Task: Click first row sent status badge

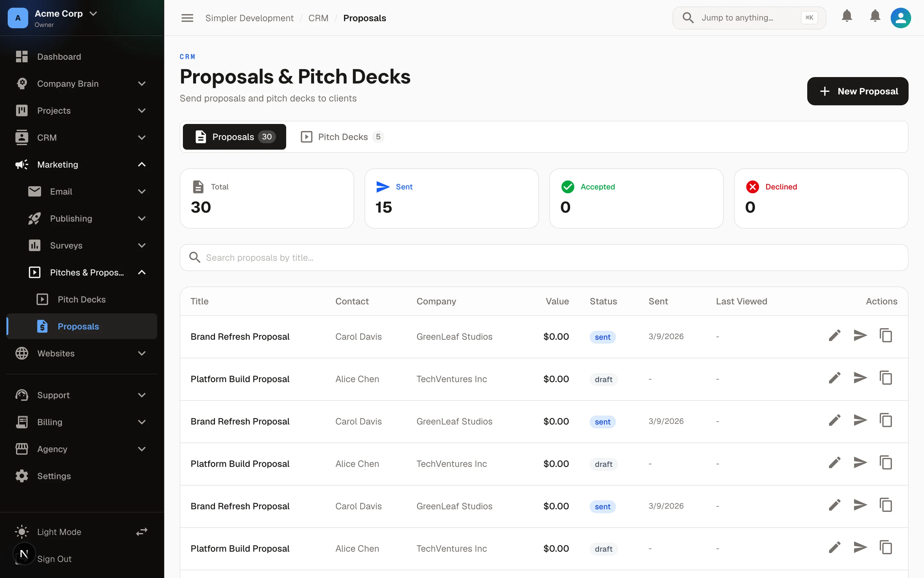Action: tap(602, 337)
